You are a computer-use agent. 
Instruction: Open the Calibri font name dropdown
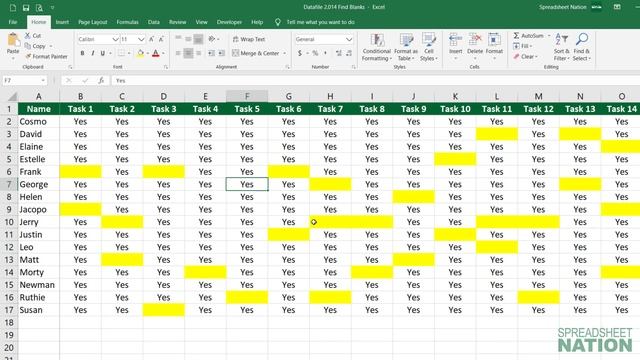click(x=115, y=39)
